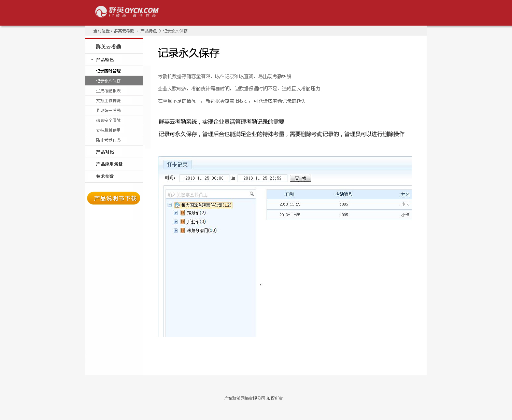Click 2013-11-25 in the second table row
This screenshot has width=512, height=420.
pyautogui.click(x=290, y=215)
